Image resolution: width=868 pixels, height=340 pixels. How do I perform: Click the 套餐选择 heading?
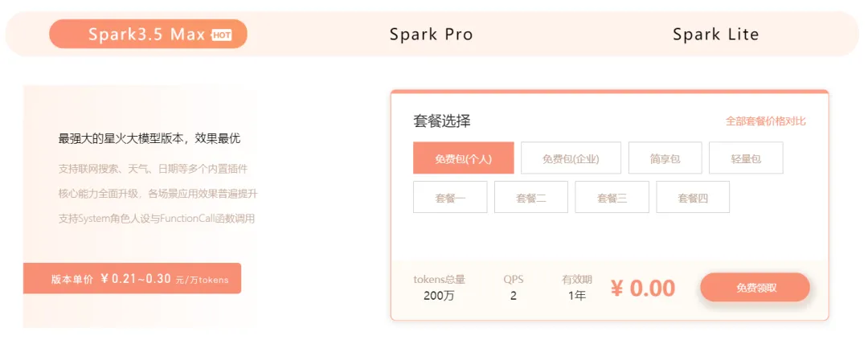(441, 121)
